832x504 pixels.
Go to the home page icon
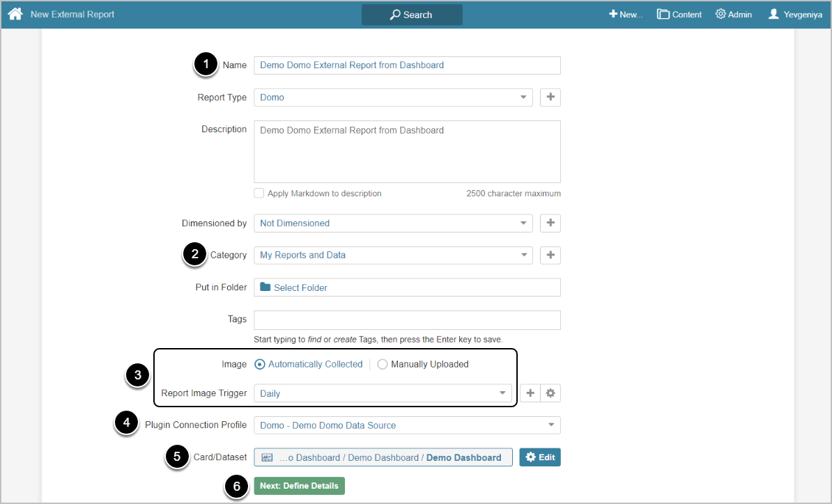pyautogui.click(x=15, y=14)
